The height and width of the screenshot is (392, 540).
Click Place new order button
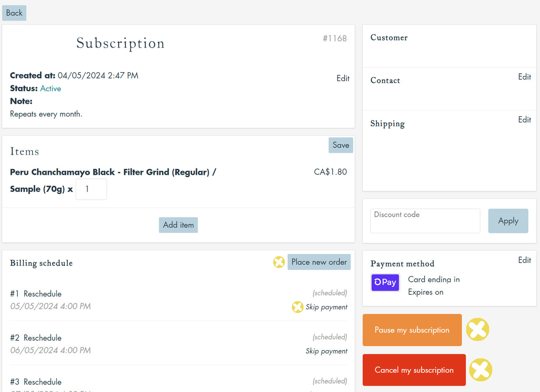(319, 262)
